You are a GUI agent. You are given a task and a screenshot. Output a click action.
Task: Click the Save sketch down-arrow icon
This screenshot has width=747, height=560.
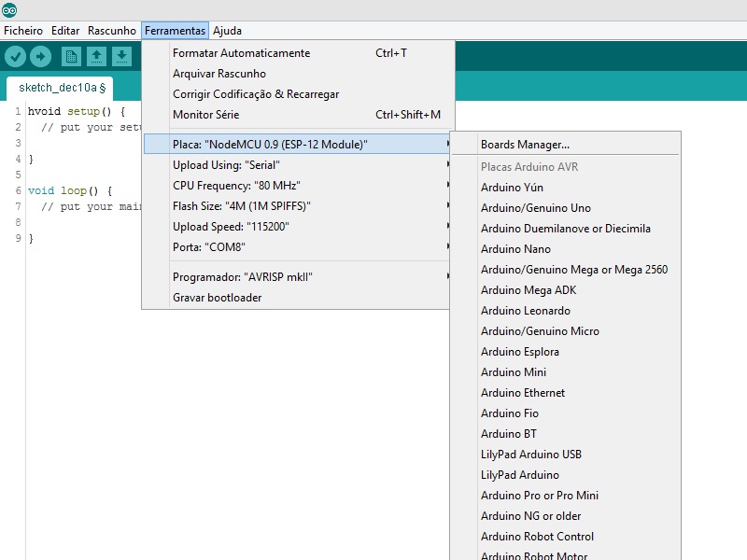(x=121, y=57)
